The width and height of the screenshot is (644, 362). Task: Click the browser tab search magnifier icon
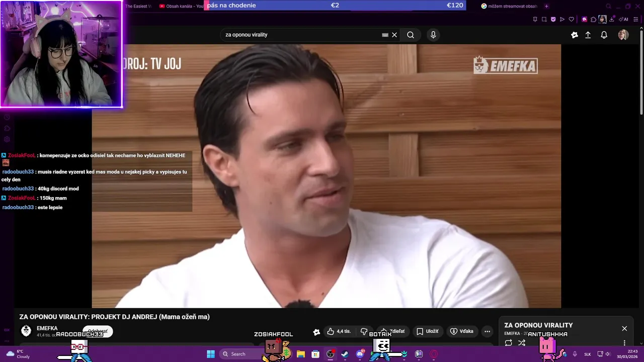pos(608,6)
